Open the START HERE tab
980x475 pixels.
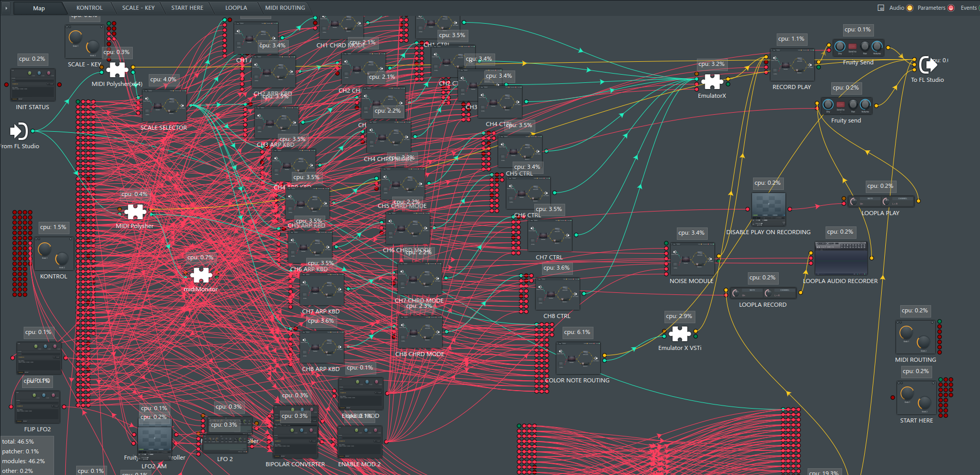pyautogui.click(x=187, y=8)
